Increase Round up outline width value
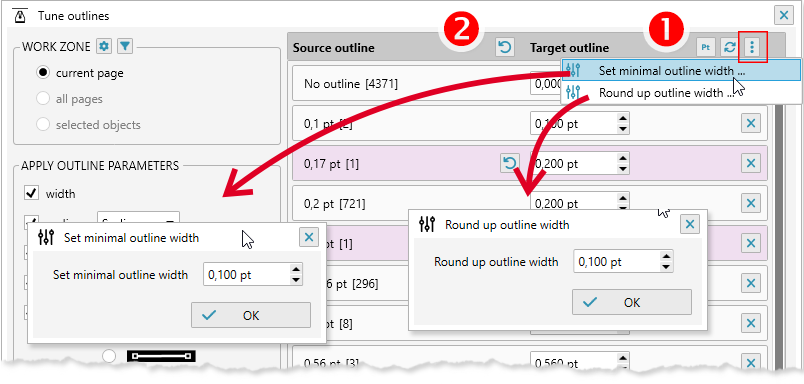 tap(666, 257)
